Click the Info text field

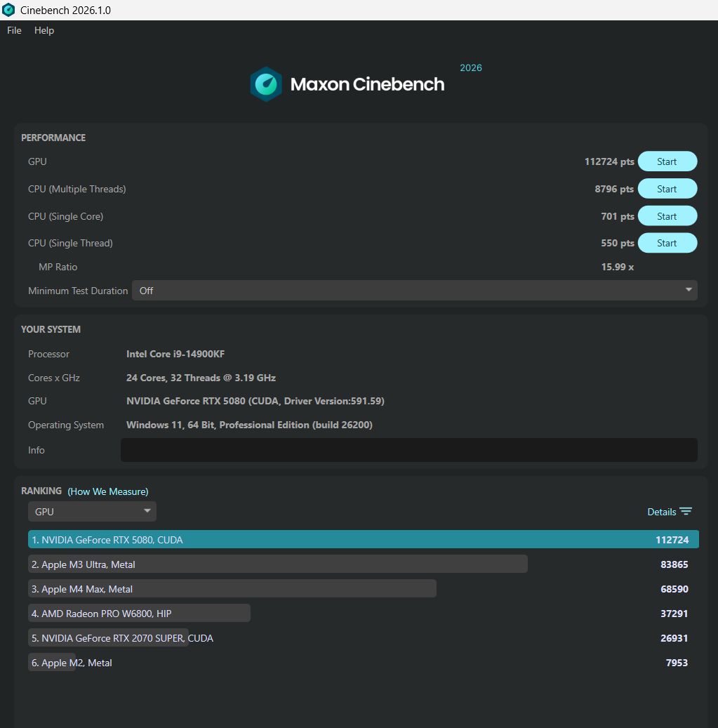(x=409, y=450)
